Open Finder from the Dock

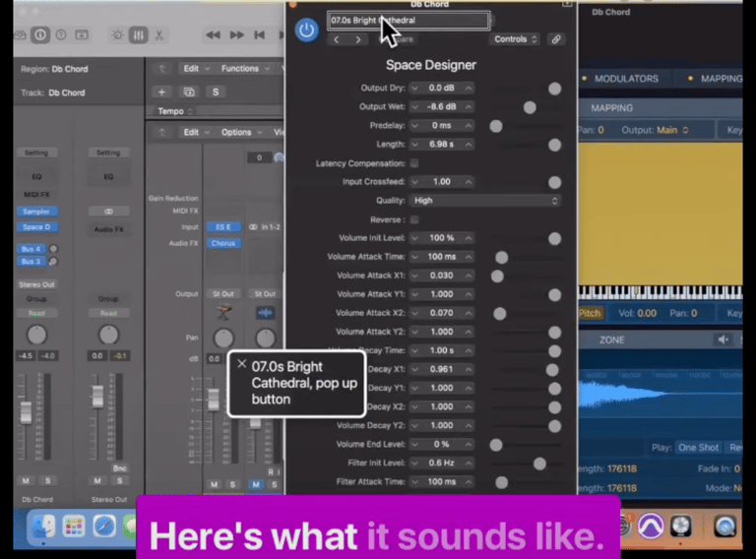(44, 526)
